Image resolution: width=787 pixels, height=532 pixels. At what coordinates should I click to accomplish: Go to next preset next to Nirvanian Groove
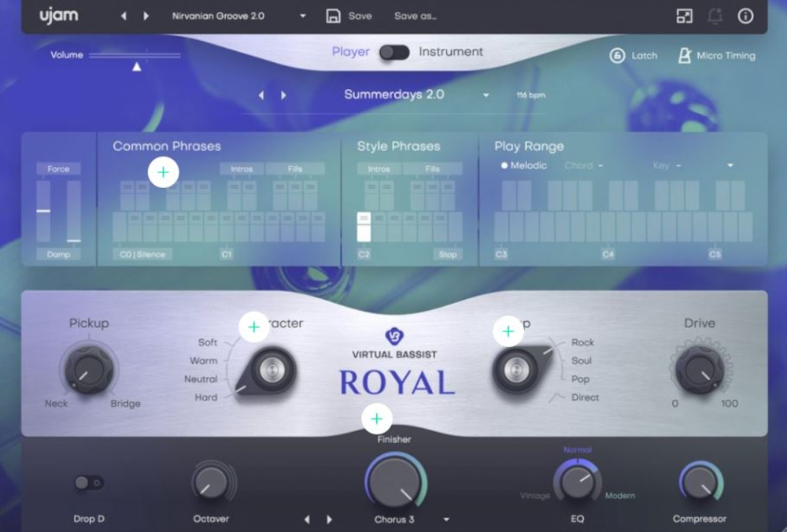pyautogui.click(x=146, y=16)
